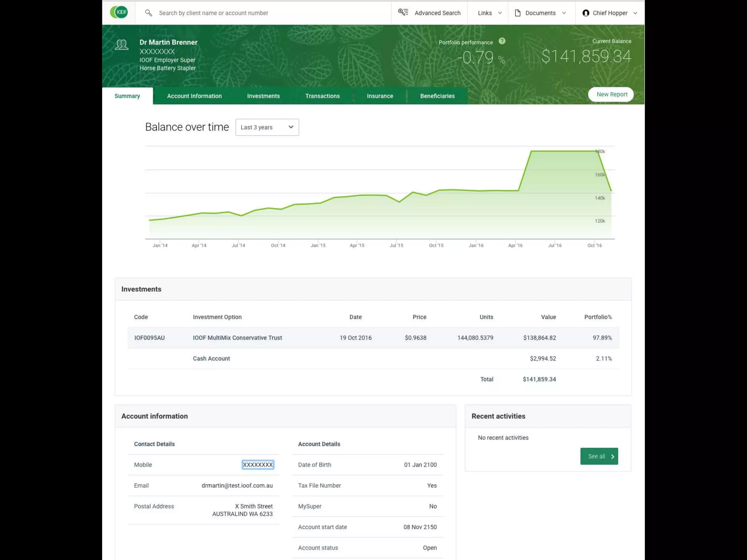Expand the Links dropdown

pos(489,13)
